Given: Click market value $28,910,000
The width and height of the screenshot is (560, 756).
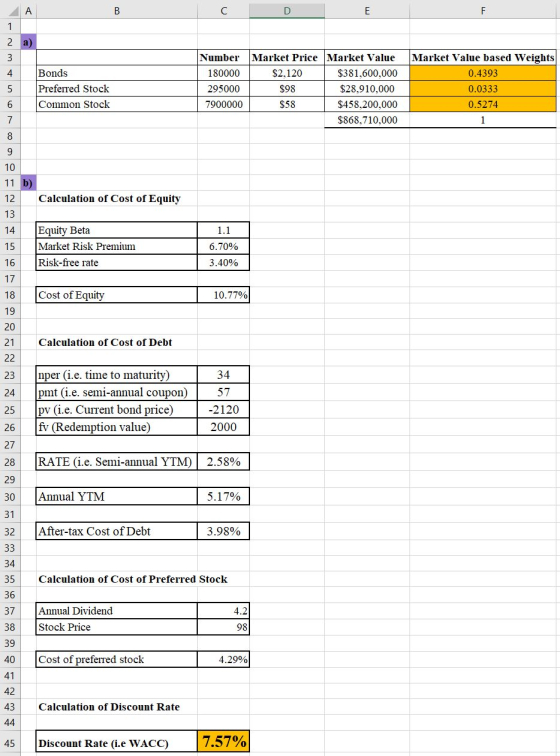Looking at the screenshot, I should point(367,89).
